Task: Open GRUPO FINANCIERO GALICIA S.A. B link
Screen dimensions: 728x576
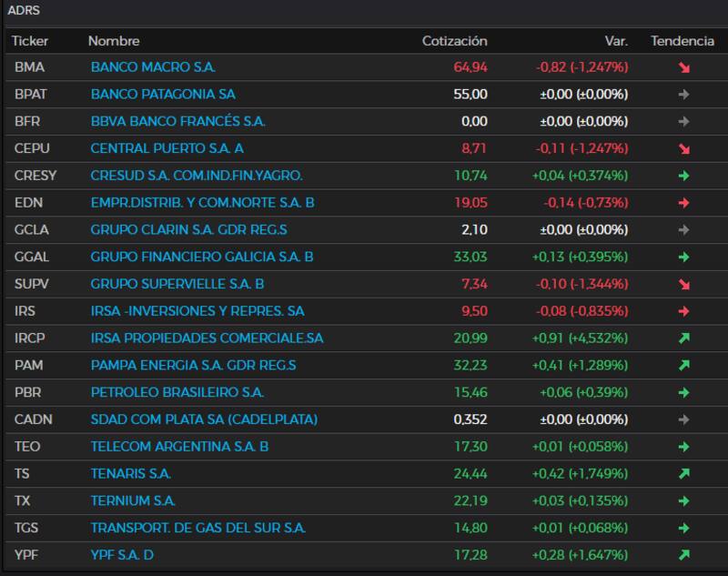Action: [x=202, y=258]
